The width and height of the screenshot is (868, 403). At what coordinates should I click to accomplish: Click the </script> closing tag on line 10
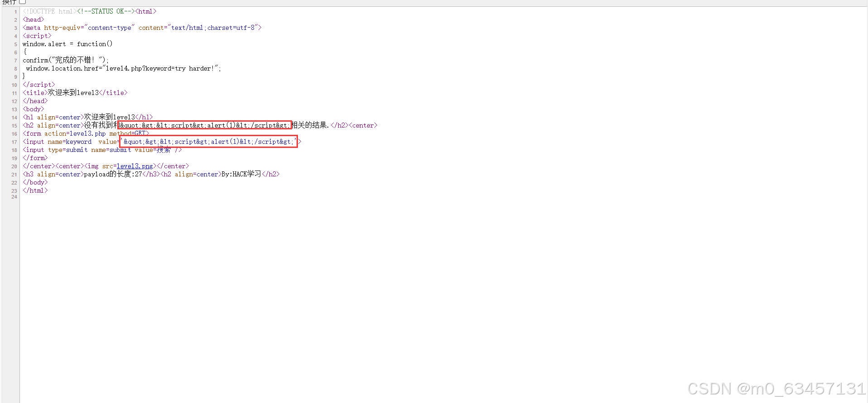tap(39, 85)
